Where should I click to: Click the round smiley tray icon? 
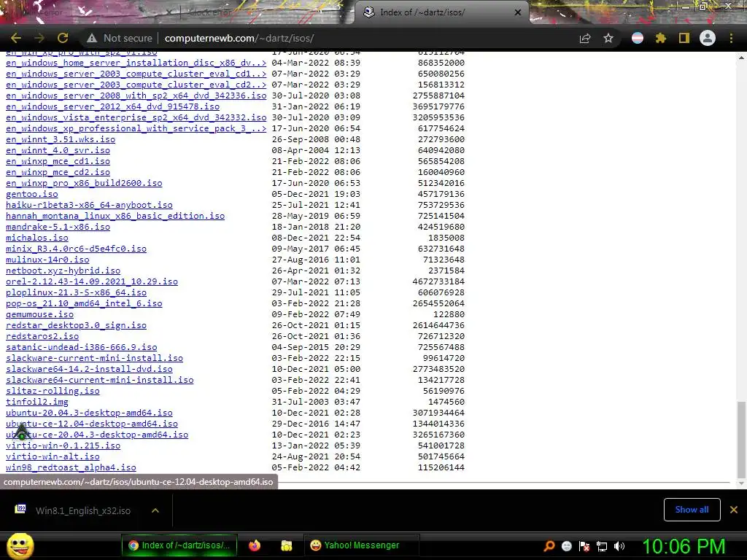[x=567, y=546]
